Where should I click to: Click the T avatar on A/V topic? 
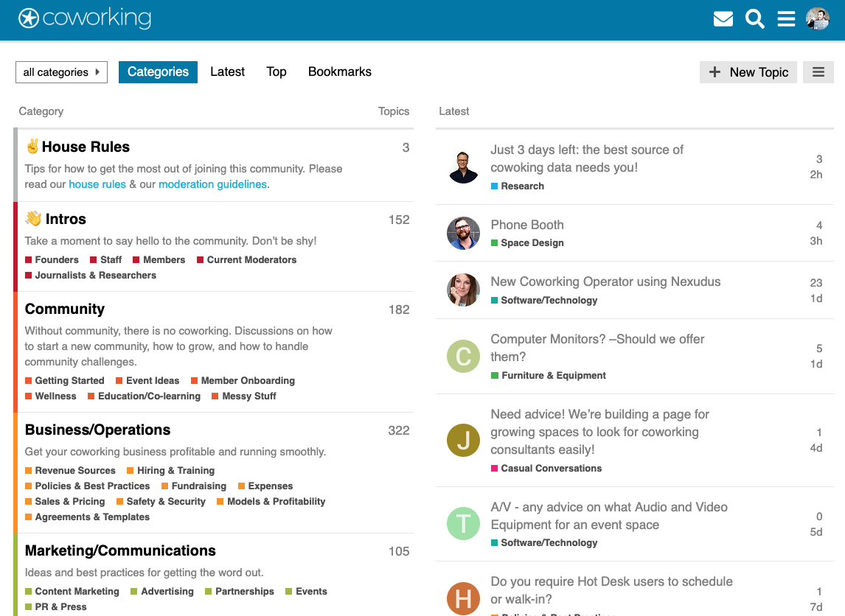coord(464,523)
